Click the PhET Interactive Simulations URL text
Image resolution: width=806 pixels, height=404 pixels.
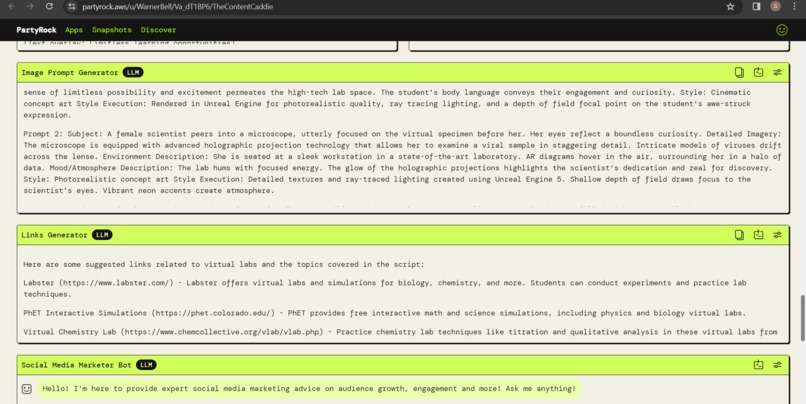pos(215,313)
